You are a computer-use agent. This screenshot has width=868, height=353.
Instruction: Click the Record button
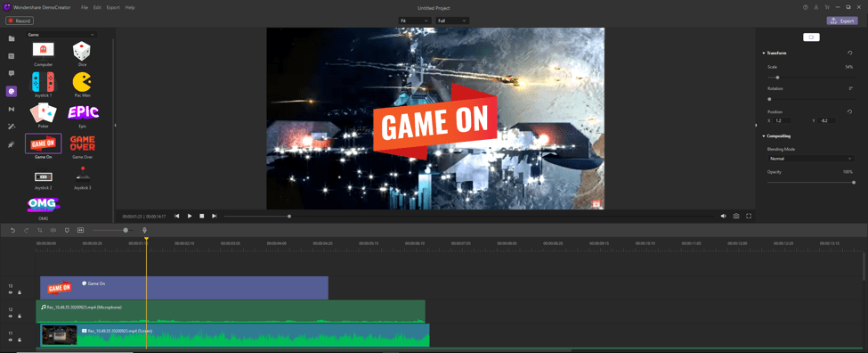[20, 21]
